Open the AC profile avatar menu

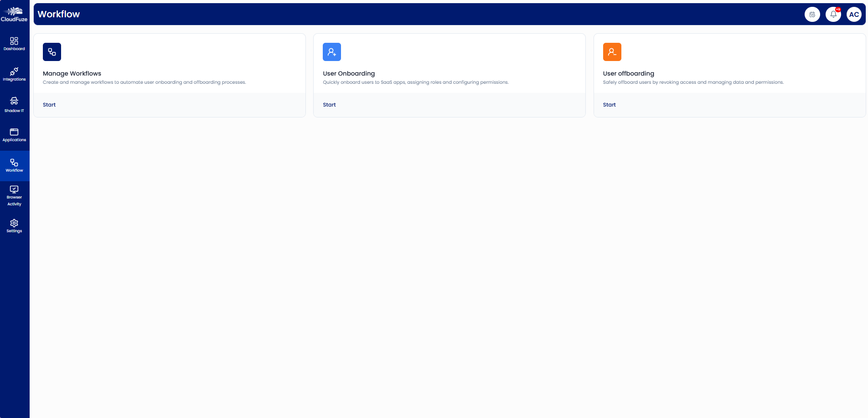(x=853, y=14)
